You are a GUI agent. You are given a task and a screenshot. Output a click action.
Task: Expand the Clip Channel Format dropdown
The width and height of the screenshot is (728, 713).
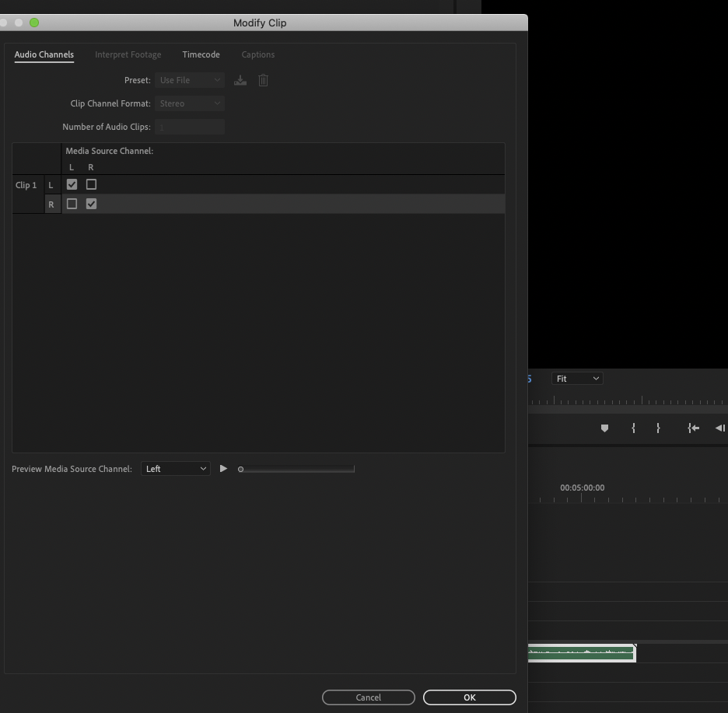(x=189, y=103)
